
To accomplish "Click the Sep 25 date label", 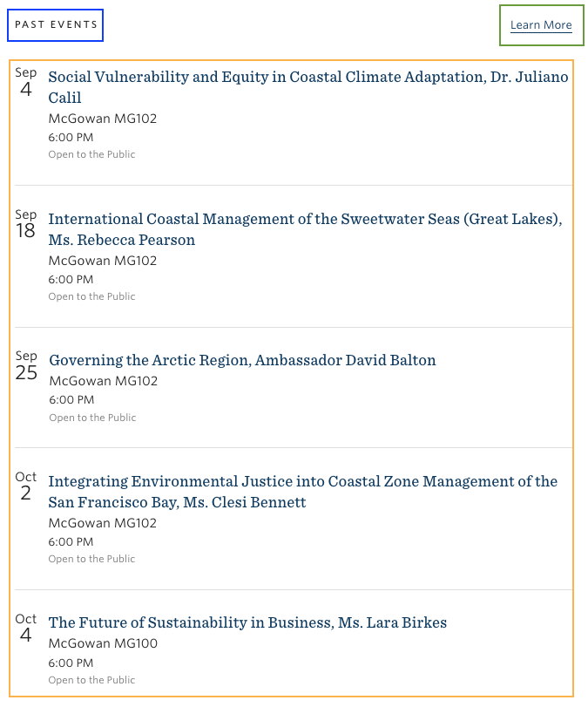I will tap(26, 365).
